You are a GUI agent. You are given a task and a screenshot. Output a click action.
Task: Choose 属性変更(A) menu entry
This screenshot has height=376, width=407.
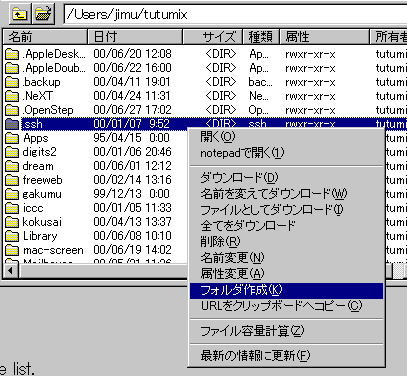[x=286, y=274]
